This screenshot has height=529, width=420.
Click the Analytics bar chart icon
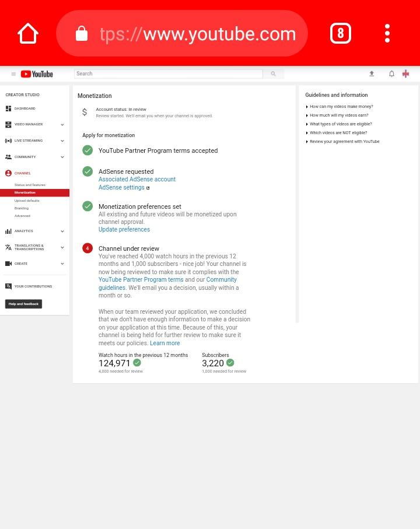8,231
